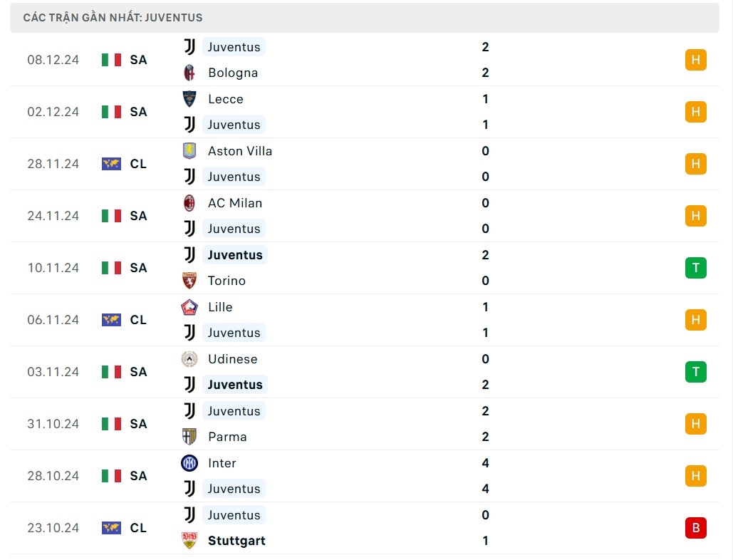
Task: Click the Lille club logo
Action: 189,307
